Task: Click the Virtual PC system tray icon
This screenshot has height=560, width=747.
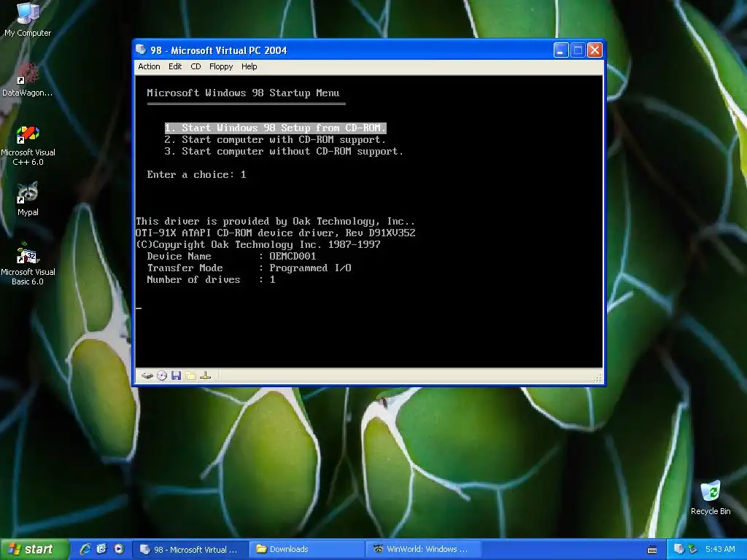Action: click(x=678, y=549)
